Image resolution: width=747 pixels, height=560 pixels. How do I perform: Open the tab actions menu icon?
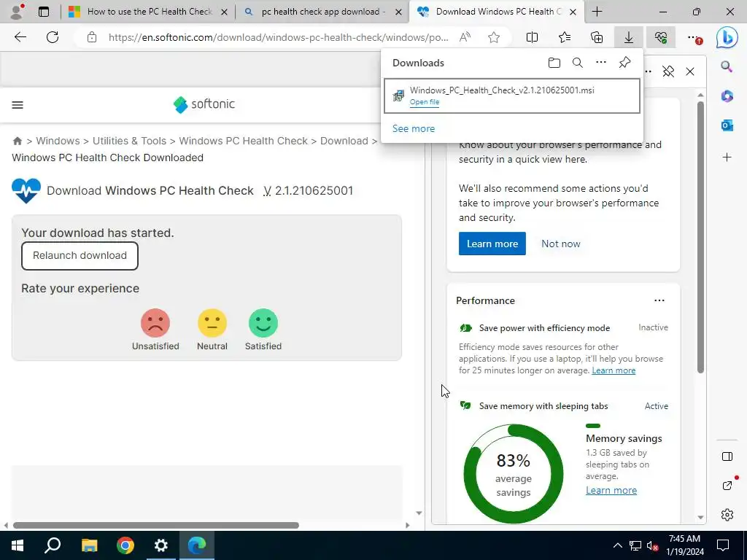(x=43, y=12)
